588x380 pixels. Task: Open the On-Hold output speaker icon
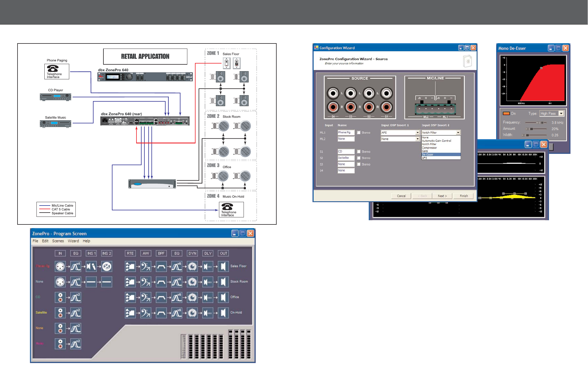point(224,313)
